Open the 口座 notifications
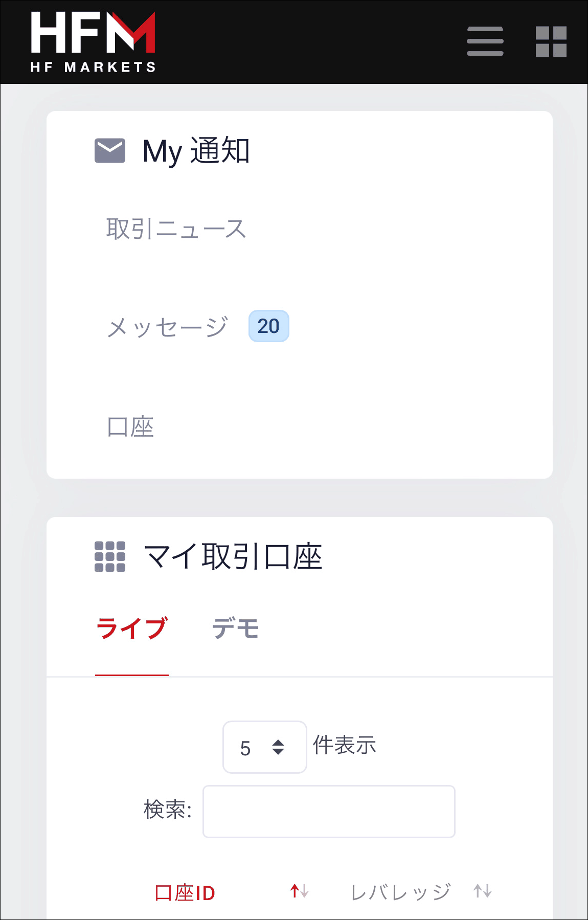This screenshot has width=588, height=920. tap(130, 427)
